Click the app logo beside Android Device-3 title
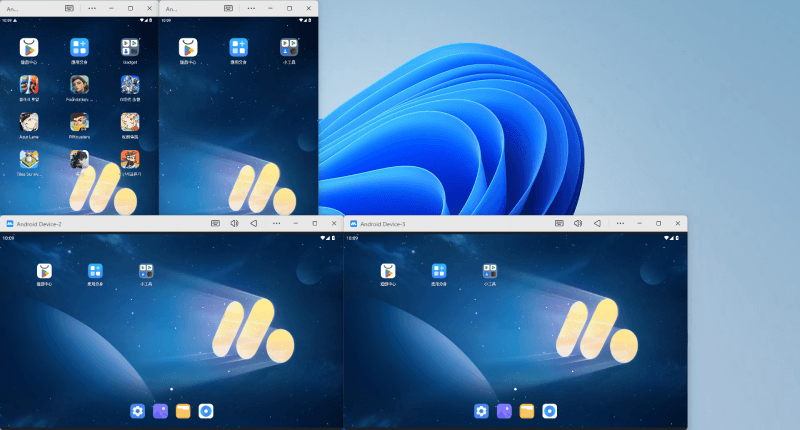 [353, 224]
